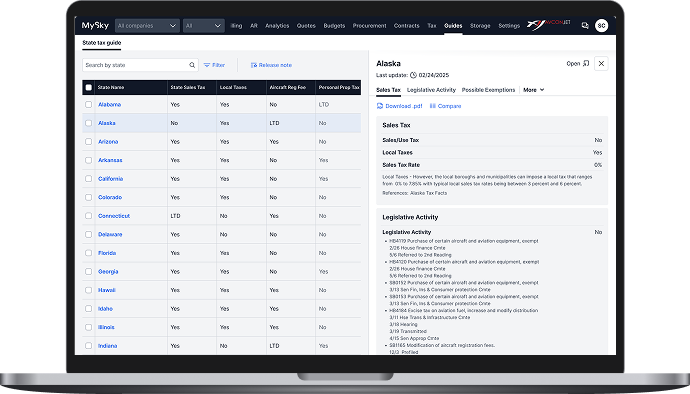The width and height of the screenshot is (690, 394).
Task: Click References: Alaska Tax Facts text
Action: (415, 193)
